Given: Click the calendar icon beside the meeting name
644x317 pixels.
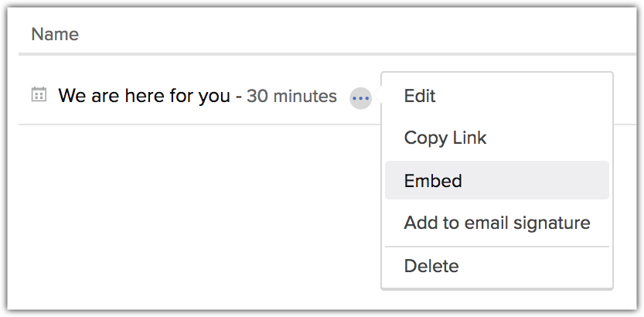Looking at the screenshot, I should (39, 95).
